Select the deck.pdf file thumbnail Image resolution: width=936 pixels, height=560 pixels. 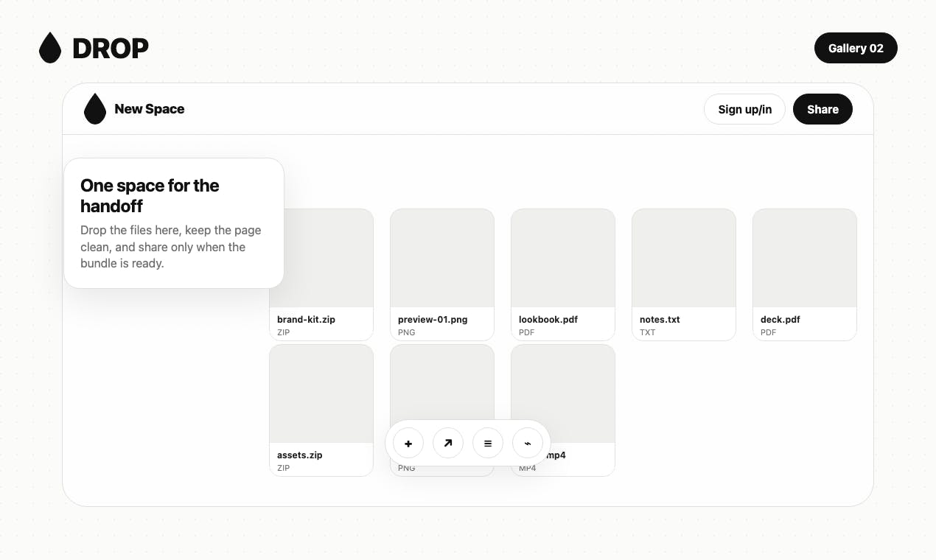click(x=805, y=258)
